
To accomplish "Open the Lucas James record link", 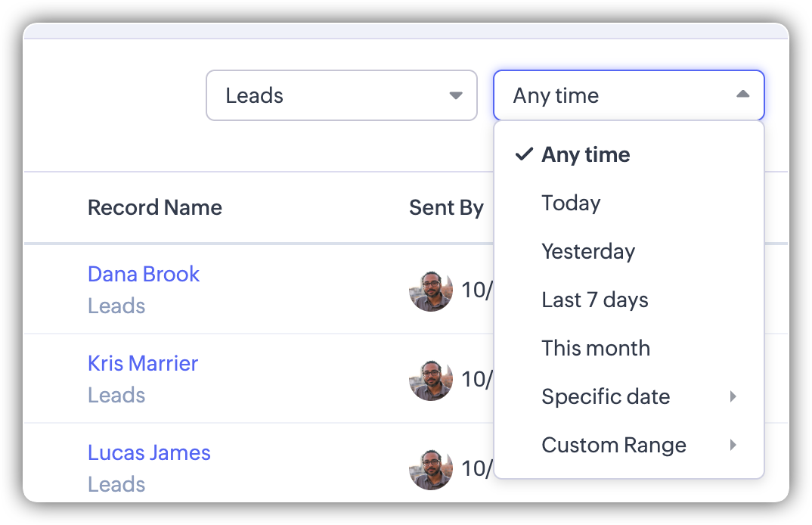I will coord(149,452).
